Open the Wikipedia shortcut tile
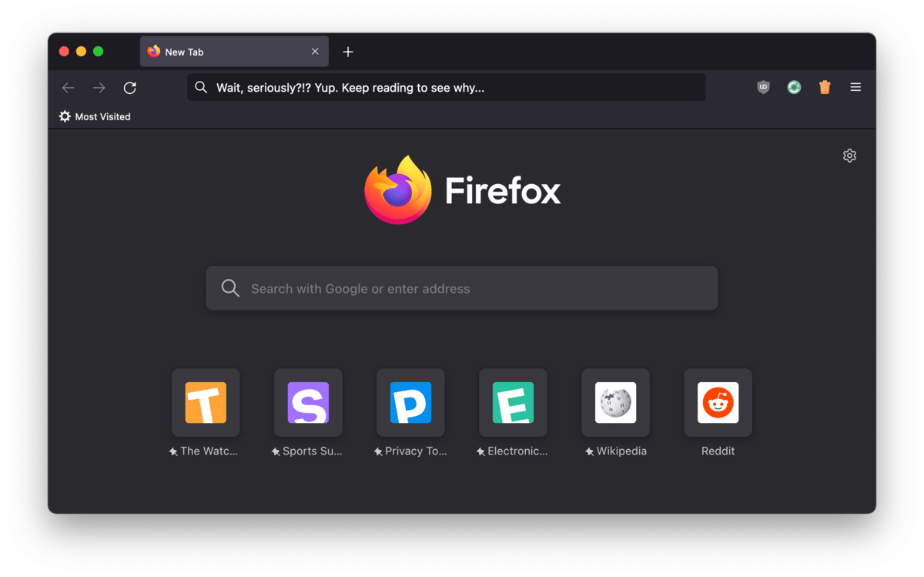Image resolution: width=924 pixels, height=577 pixels. point(615,402)
